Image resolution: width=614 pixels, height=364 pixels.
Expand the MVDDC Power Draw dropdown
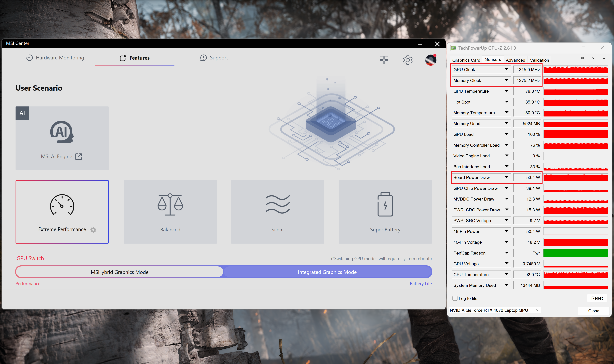pyautogui.click(x=507, y=199)
